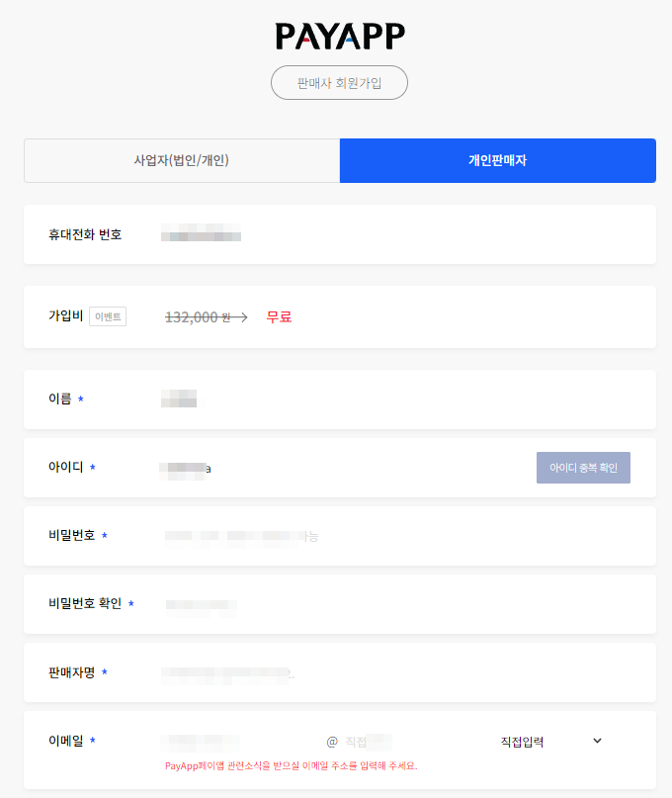Screen dimensions: 672x798
Task: Click the PAYAPP logo
Action: (x=340, y=37)
